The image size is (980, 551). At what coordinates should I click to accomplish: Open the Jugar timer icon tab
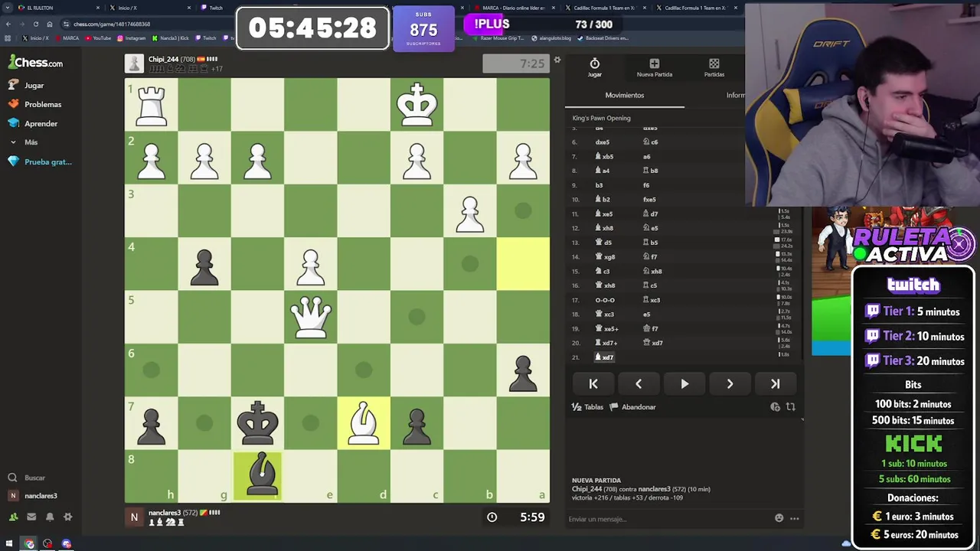click(594, 67)
